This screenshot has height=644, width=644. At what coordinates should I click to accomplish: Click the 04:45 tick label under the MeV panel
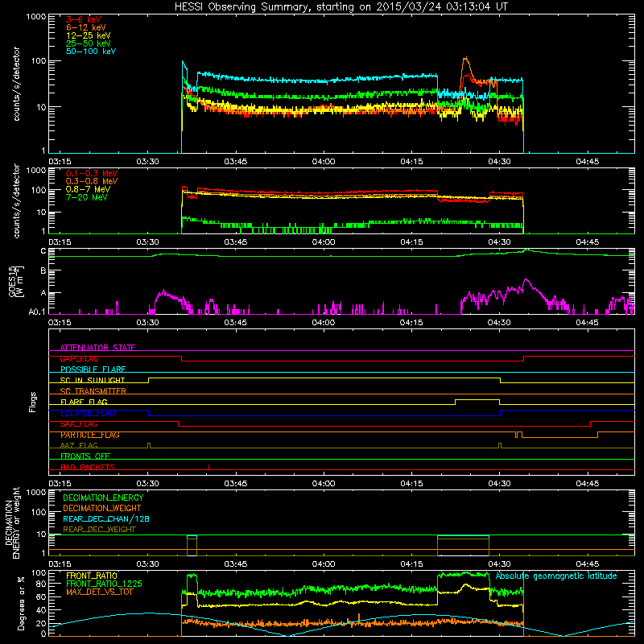588,242
